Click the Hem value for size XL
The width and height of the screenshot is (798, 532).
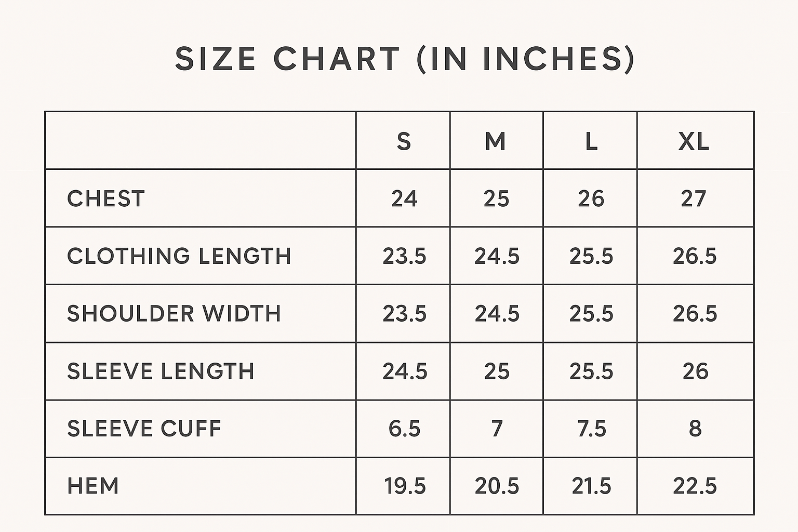(x=695, y=486)
